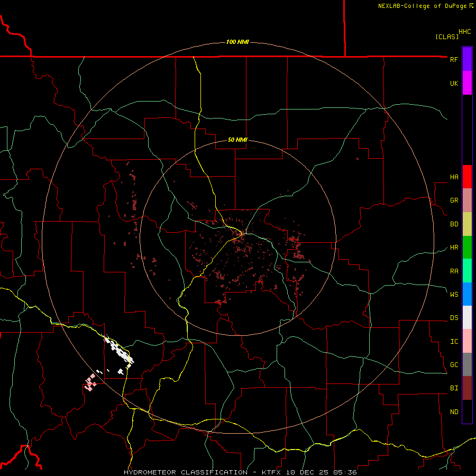
Task: Click the HHC product label
Action: tap(464, 32)
